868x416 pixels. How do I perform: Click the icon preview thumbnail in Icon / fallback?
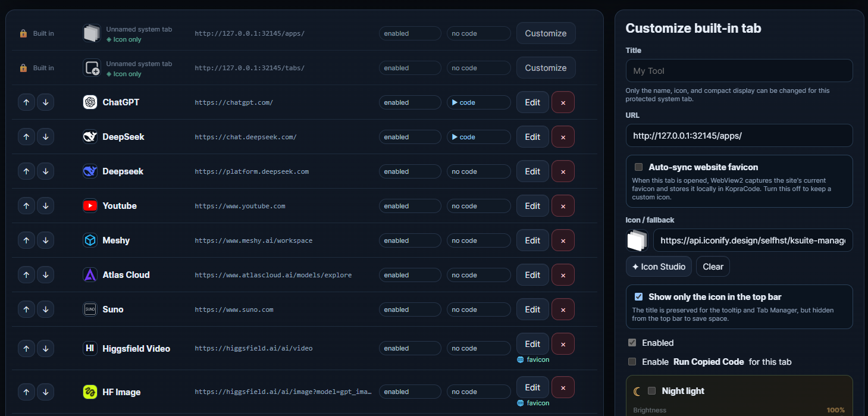637,240
